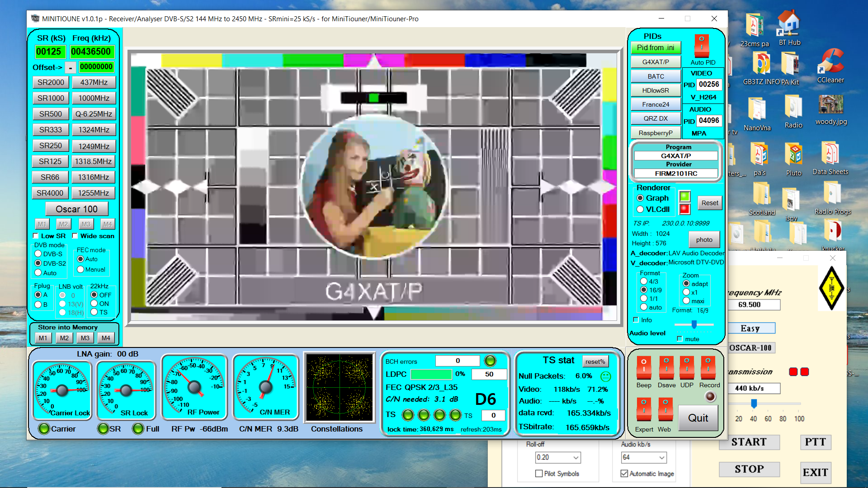
Task: Store into Memory M2 button
Action: click(64, 338)
